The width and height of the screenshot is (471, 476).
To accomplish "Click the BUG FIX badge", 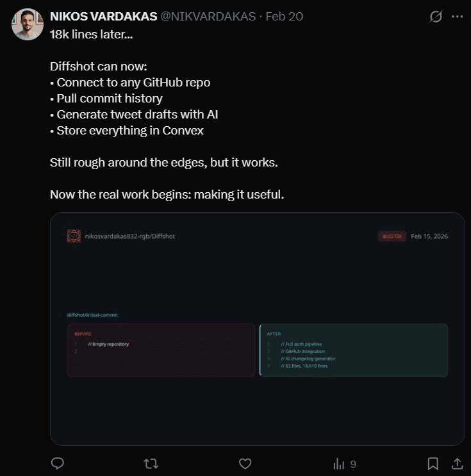I will pos(392,236).
